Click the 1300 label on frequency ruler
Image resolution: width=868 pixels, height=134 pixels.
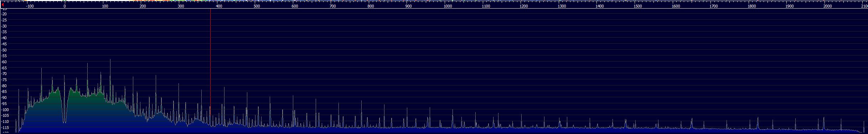click(x=562, y=6)
